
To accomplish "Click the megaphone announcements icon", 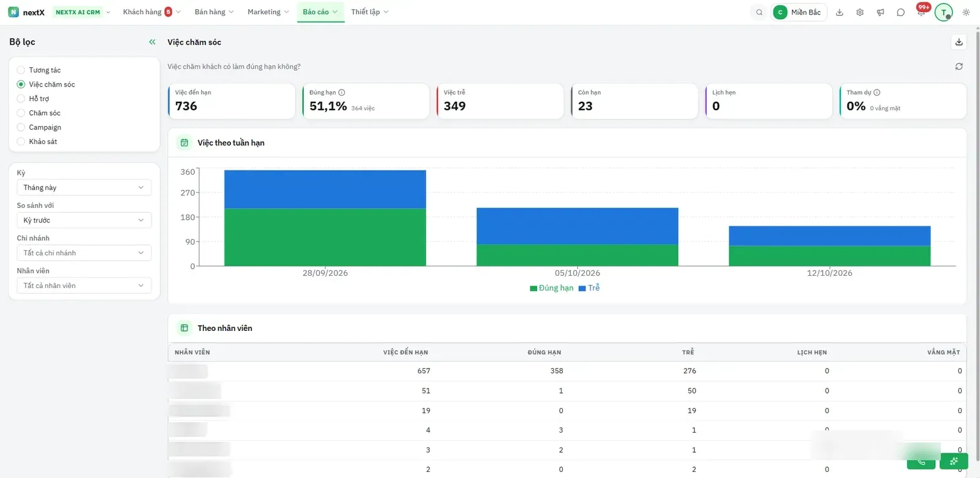I will coord(880,12).
